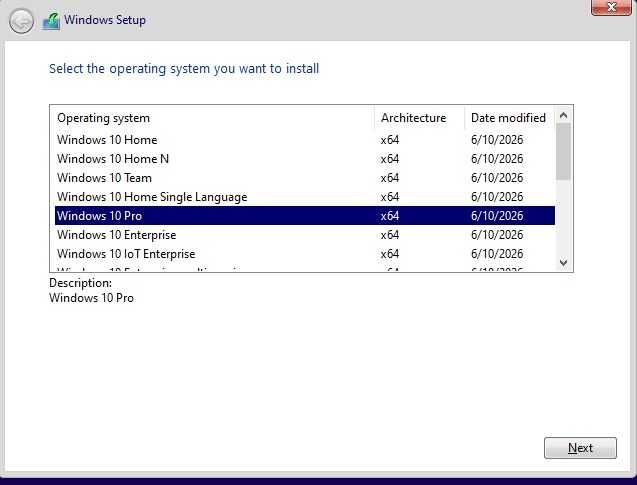Viewport: 637px width, 485px height.
Task: Click the Architecture column header
Action: tap(419, 118)
